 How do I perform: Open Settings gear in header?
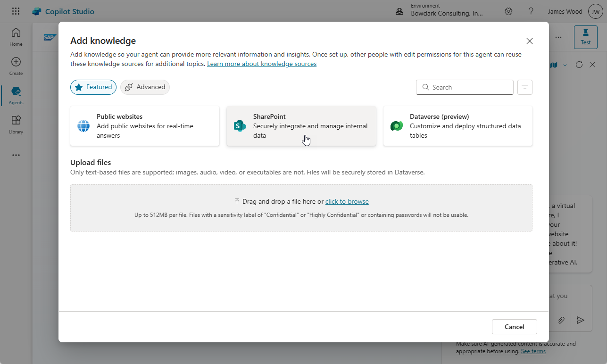508,11
